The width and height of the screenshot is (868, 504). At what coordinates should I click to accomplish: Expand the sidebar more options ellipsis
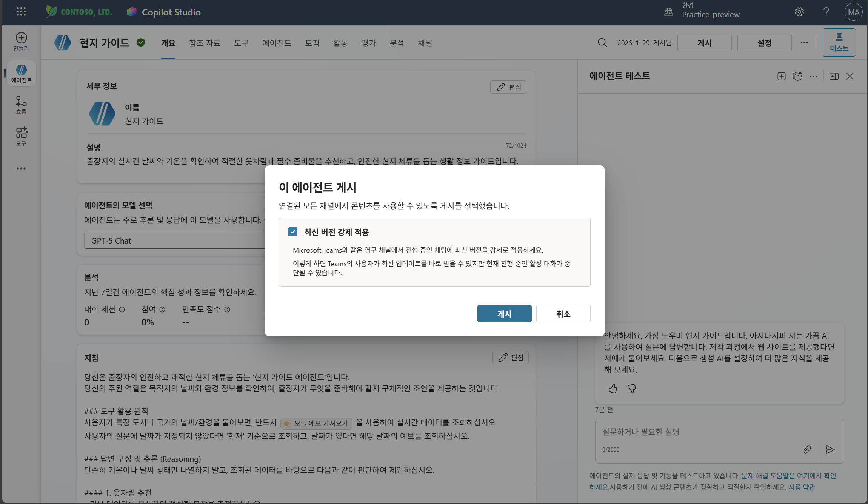click(x=21, y=168)
